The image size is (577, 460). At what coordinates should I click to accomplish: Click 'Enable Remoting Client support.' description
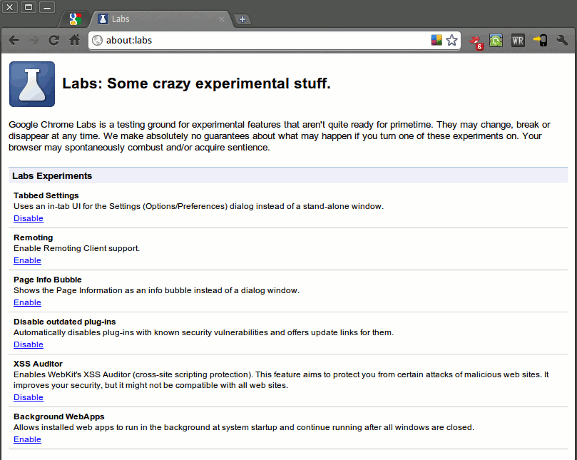pyautogui.click(x=77, y=248)
